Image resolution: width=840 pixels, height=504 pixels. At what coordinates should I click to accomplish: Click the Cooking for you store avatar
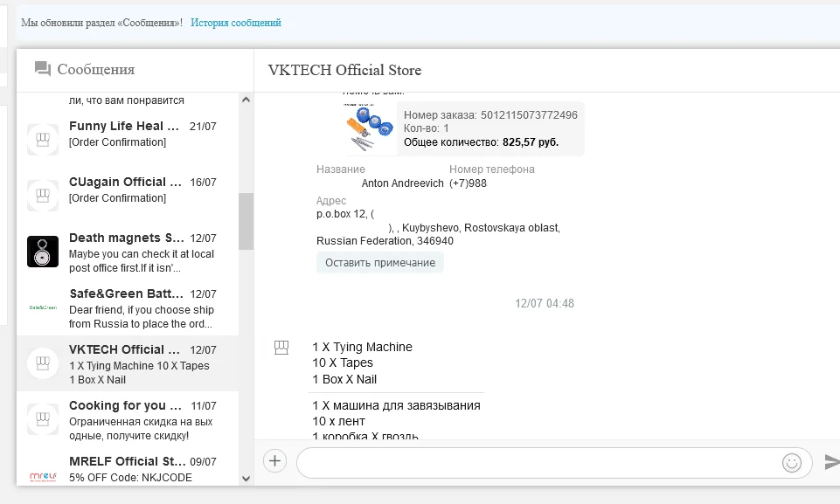43,419
